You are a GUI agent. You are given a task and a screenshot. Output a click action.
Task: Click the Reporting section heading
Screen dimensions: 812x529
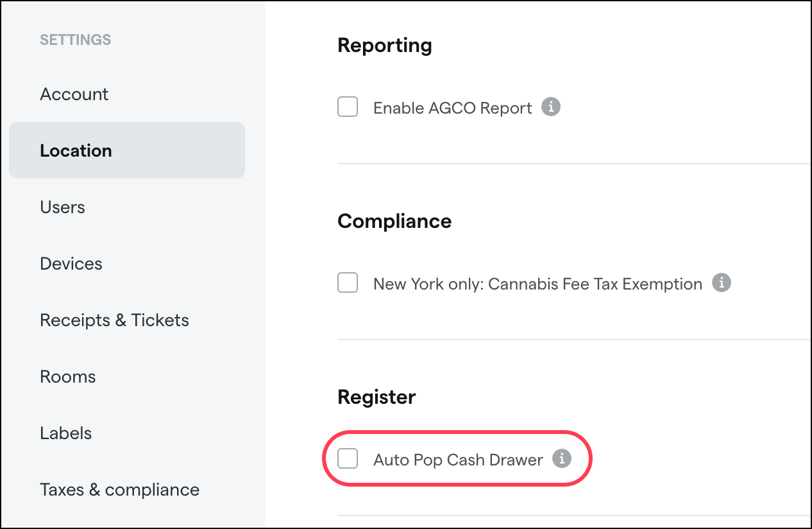click(x=385, y=46)
